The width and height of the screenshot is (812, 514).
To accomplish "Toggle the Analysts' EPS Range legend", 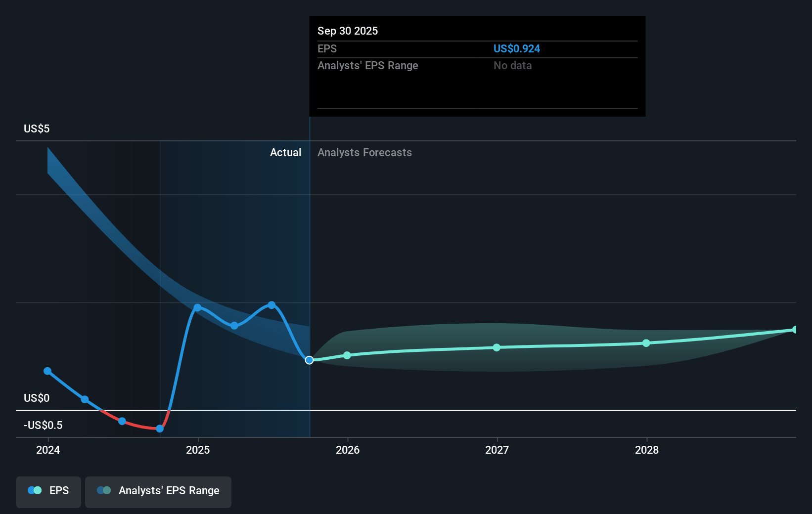I will (158, 491).
